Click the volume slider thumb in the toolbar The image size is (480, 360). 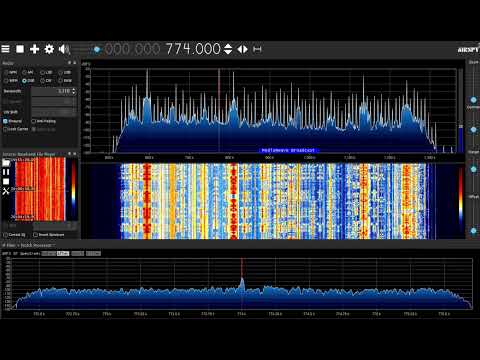pyautogui.click(x=97, y=50)
